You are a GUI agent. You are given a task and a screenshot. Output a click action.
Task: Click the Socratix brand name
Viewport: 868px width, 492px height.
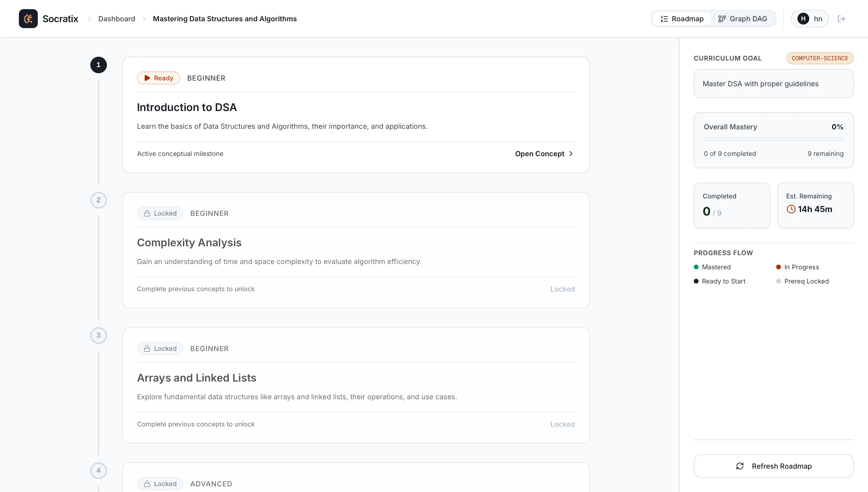coord(60,19)
